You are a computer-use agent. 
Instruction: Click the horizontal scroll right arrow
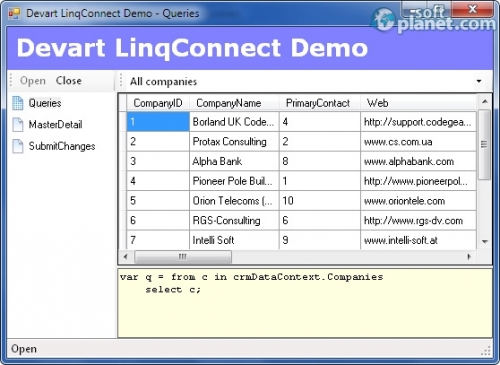click(x=469, y=257)
